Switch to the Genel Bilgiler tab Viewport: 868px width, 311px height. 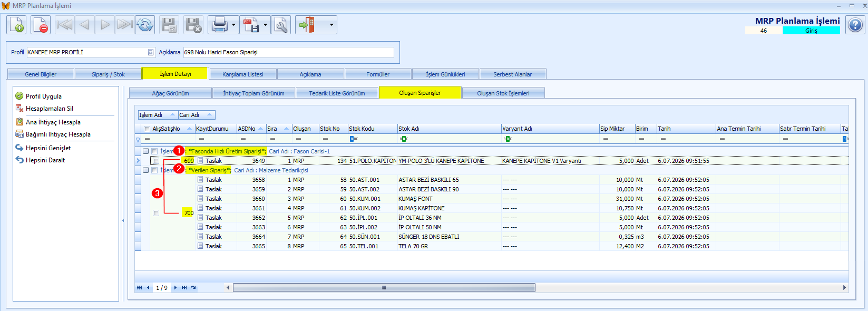[41, 74]
